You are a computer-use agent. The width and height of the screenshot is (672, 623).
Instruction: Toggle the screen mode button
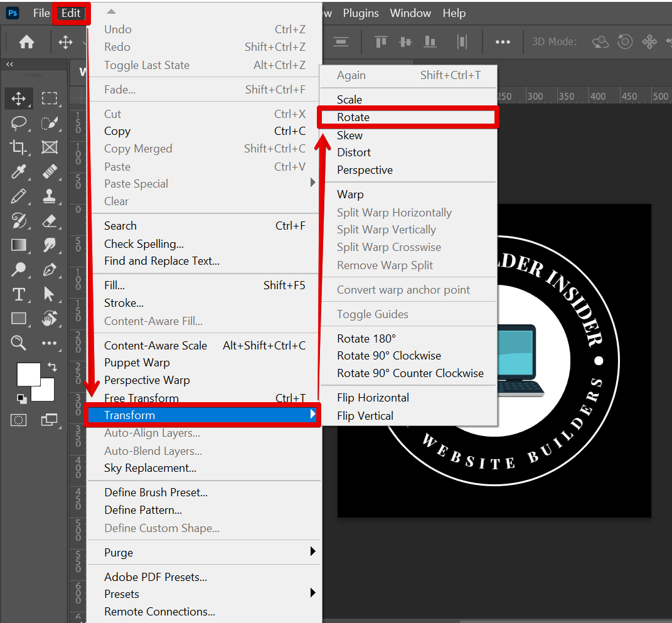click(x=50, y=420)
